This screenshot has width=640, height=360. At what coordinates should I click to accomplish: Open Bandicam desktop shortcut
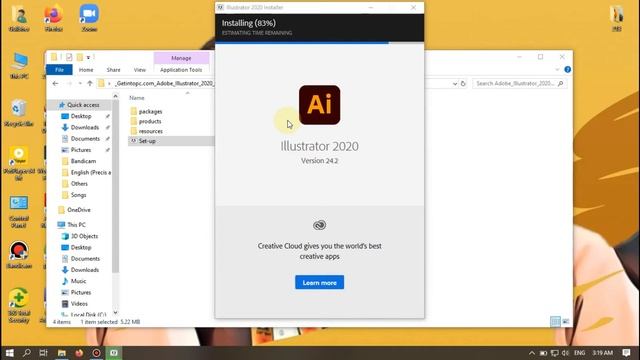[19, 255]
